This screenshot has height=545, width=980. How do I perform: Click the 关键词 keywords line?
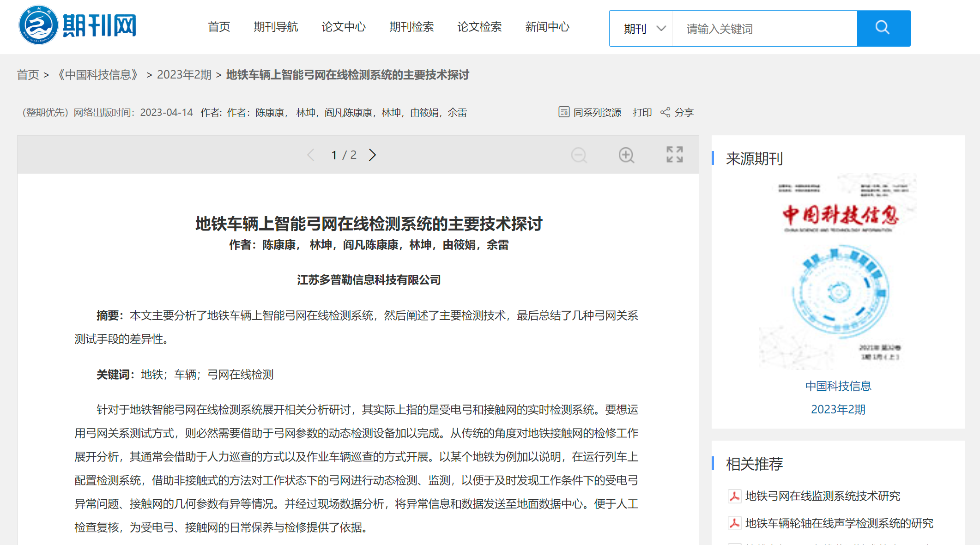pos(185,375)
